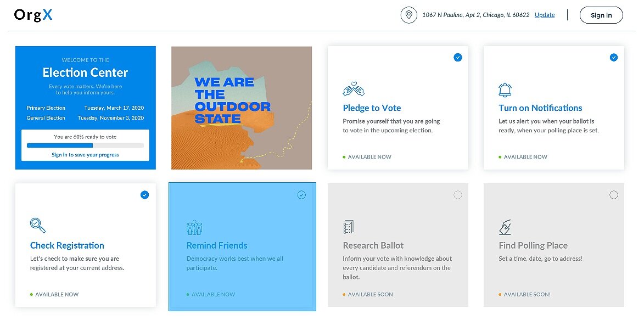Click AVAILABLE NOW under Pledge to Vote

coord(369,157)
